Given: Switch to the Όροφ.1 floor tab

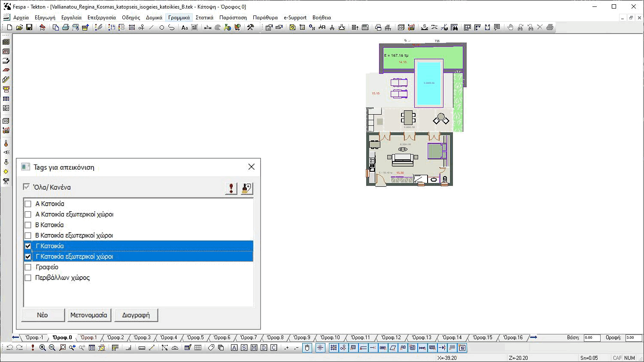Looking at the screenshot, I should point(88,338).
